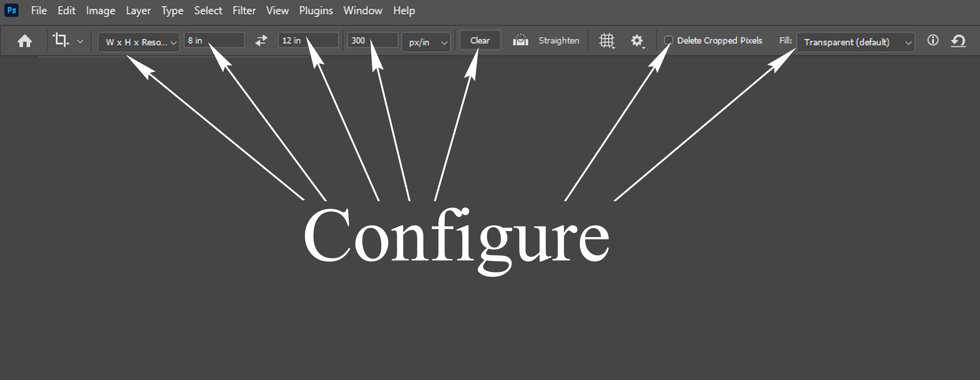
Task: Open the crop overlay grid options
Action: pyautogui.click(x=607, y=40)
